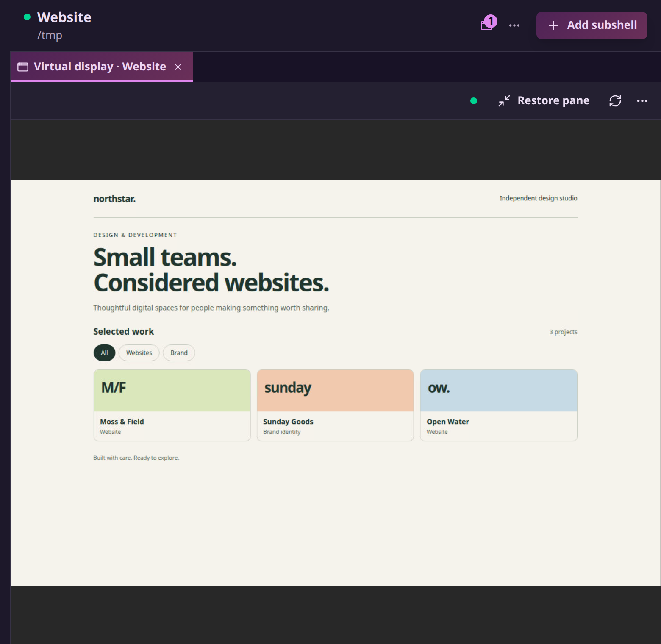Open the Moss & Field project card
The width and height of the screenshot is (661, 644).
pyautogui.click(x=172, y=405)
